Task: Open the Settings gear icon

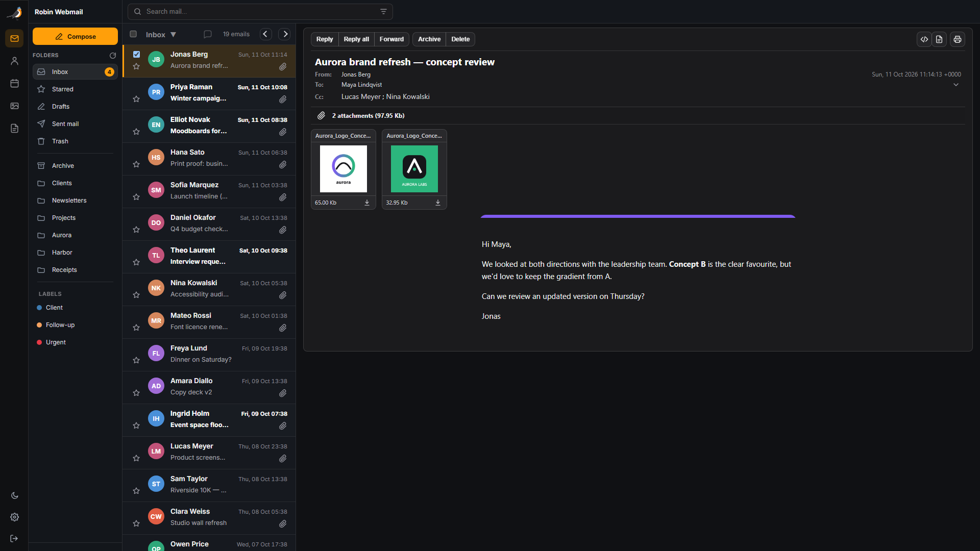Action: pos(14,517)
